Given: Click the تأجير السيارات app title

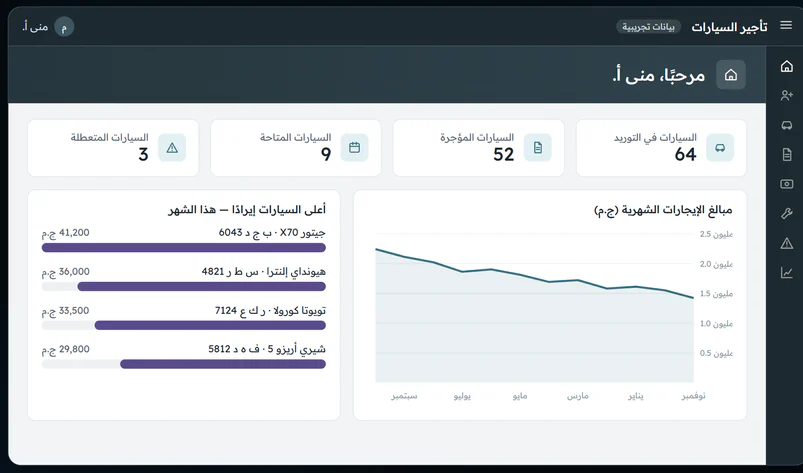Looking at the screenshot, I should [x=729, y=27].
